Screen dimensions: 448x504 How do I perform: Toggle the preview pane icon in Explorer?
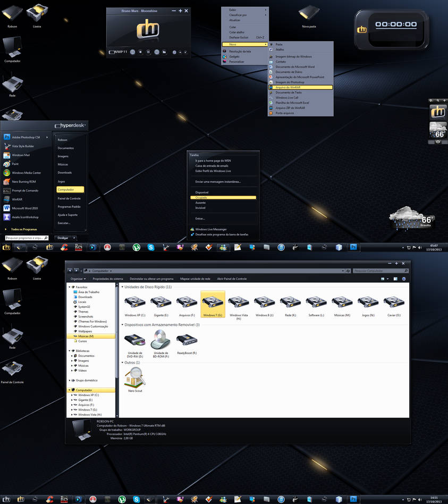pyautogui.click(x=395, y=279)
